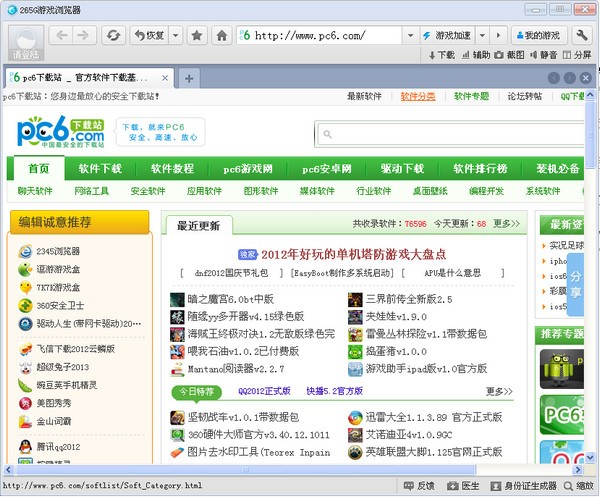600x497 pixels.
Task: Open 我的游戏 button
Action: click(538, 36)
